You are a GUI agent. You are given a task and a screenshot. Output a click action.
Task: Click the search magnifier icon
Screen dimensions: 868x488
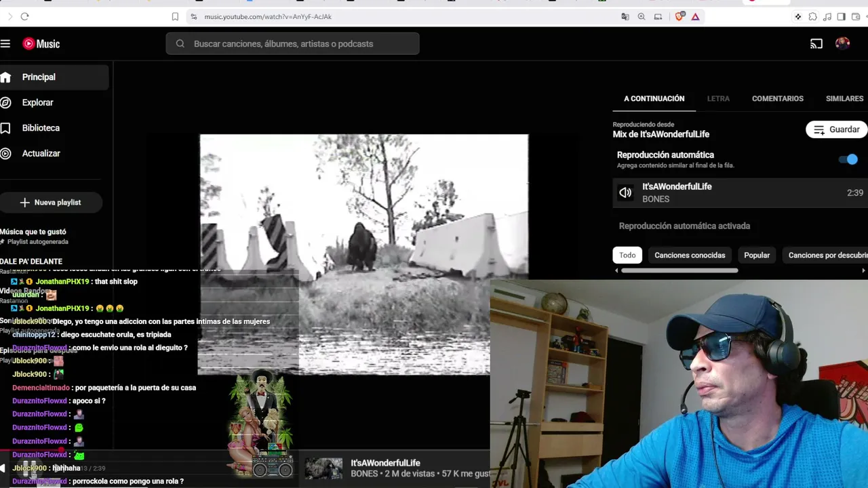click(180, 44)
